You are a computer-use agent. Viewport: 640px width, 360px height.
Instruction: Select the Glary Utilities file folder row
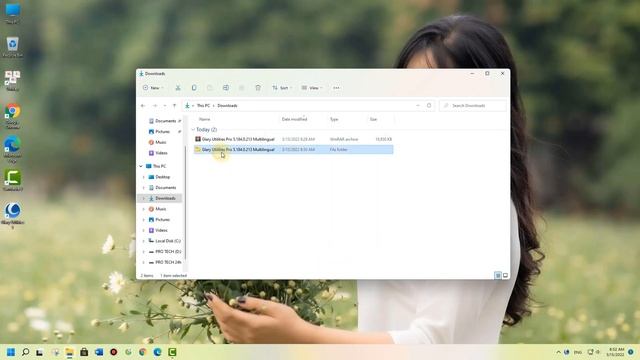click(293, 150)
